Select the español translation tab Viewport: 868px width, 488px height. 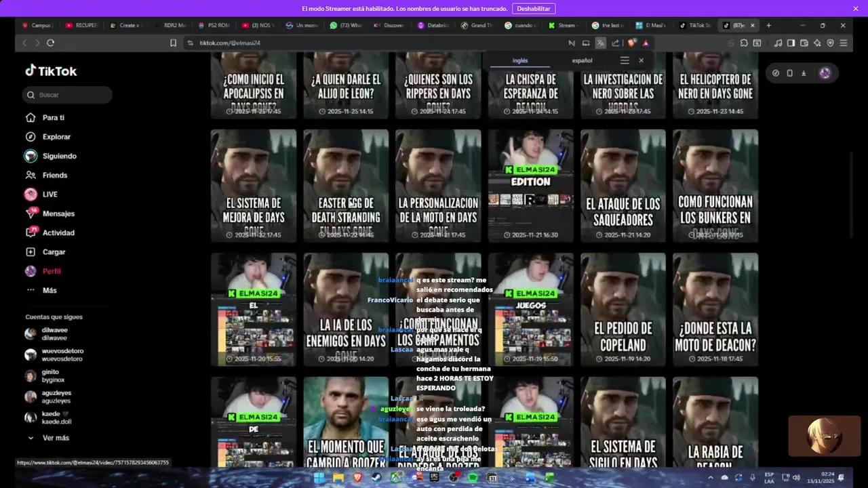[x=582, y=60]
